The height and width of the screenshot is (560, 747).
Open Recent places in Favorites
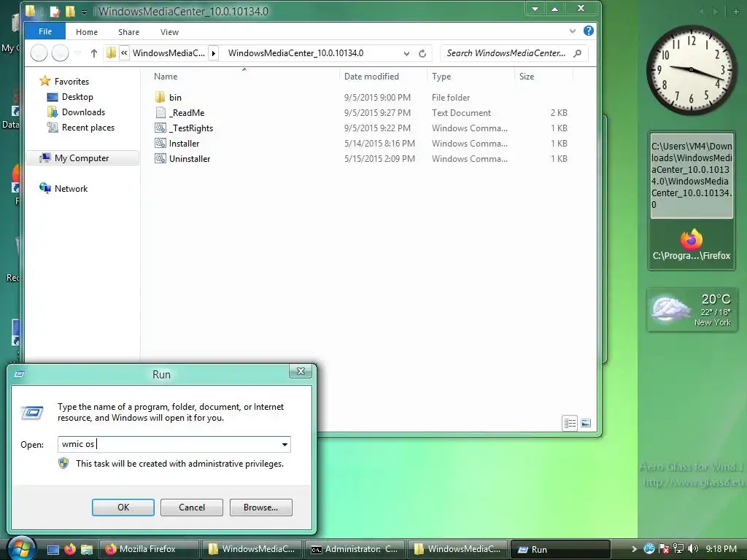[88, 127]
